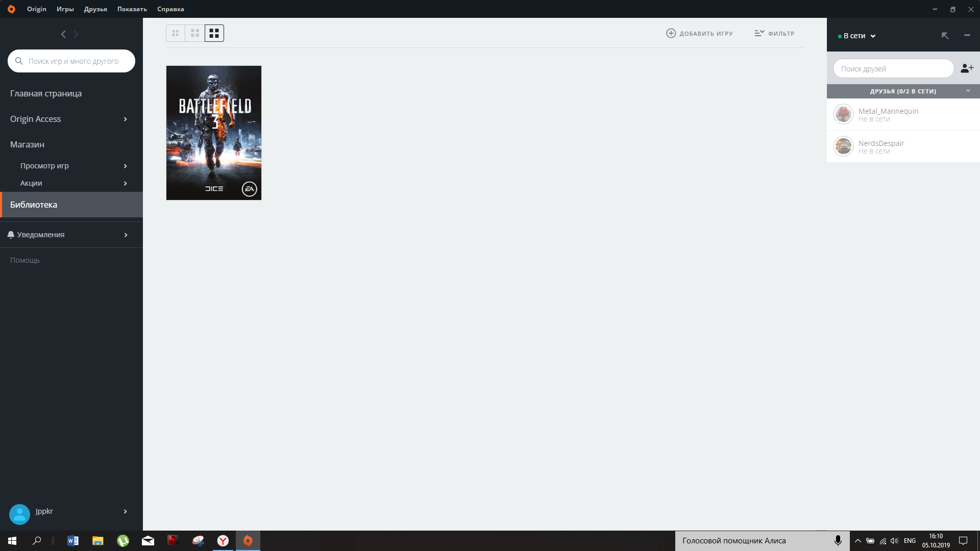Open the Battlefield 3 game tile

click(214, 133)
